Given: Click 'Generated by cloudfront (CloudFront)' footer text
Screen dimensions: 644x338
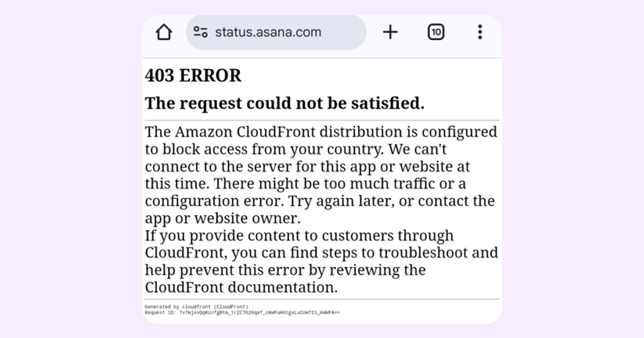Looking at the screenshot, I should coord(196,307).
